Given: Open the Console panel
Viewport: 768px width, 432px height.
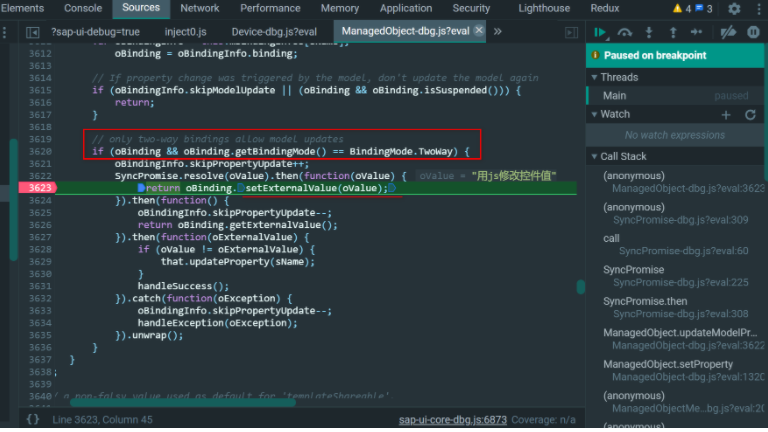Looking at the screenshot, I should [x=83, y=8].
